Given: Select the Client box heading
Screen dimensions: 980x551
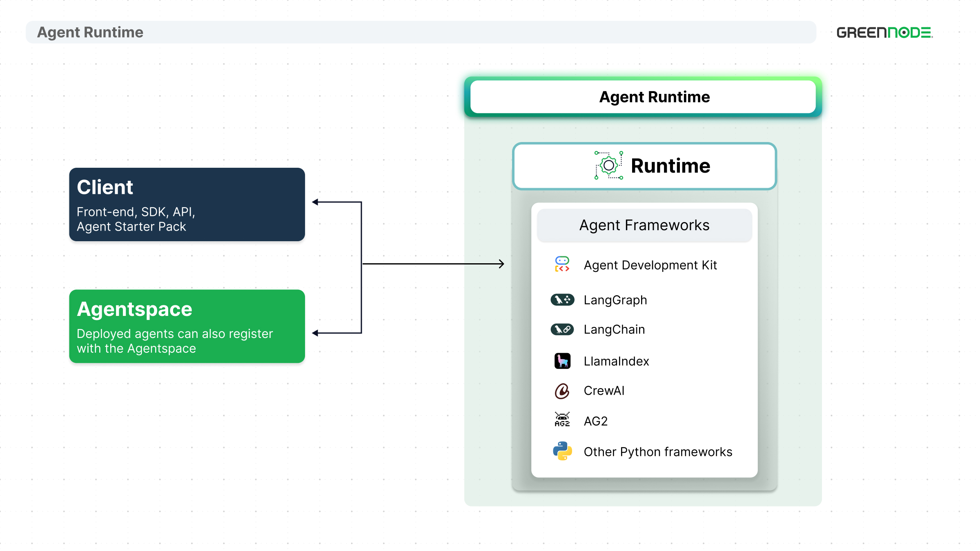Looking at the screenshot, I should pos(105,187).
